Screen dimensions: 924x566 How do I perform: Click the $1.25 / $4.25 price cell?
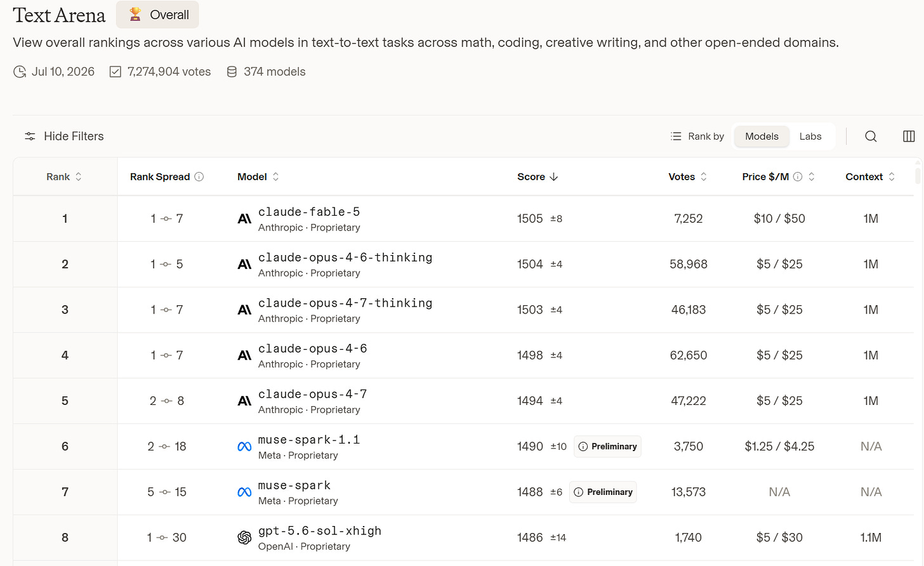click(779, 447)
